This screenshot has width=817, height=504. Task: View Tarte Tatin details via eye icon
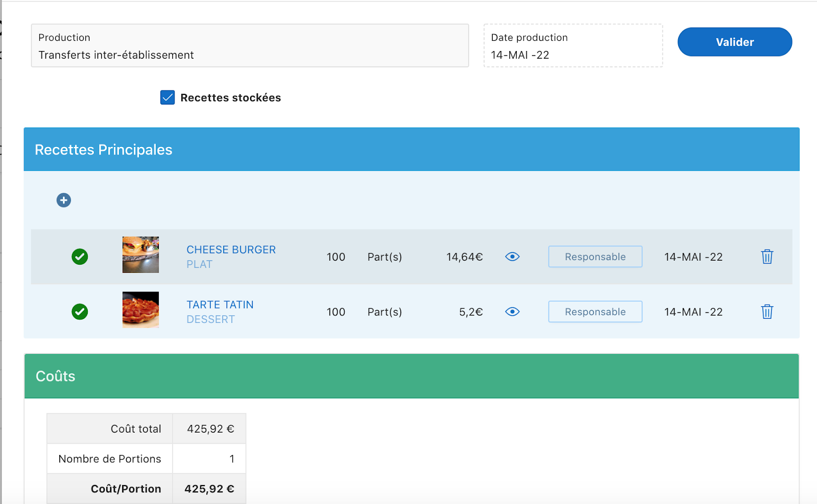512,312
